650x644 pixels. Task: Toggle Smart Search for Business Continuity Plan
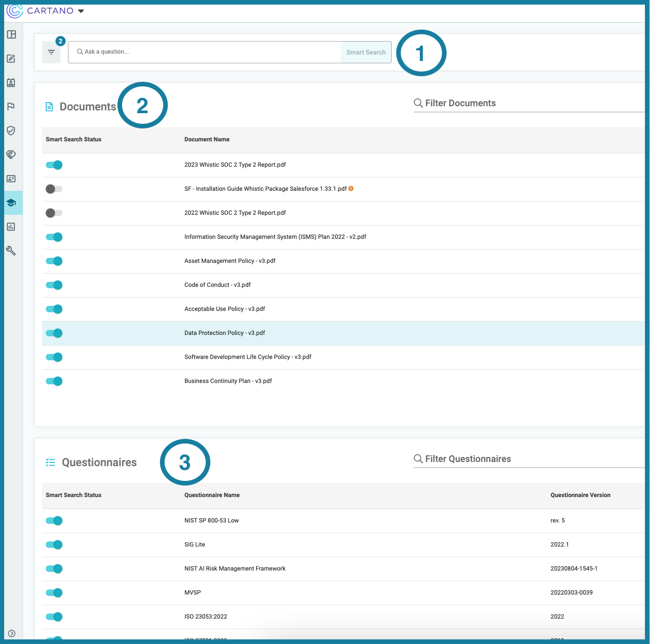coord(54,381)
